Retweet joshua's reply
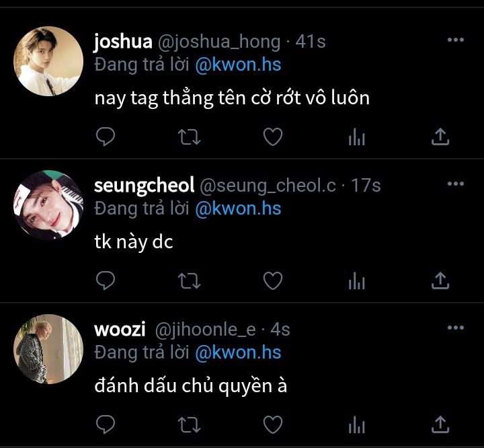This screenshot has width=484, height=448. (x=189, y=137)
